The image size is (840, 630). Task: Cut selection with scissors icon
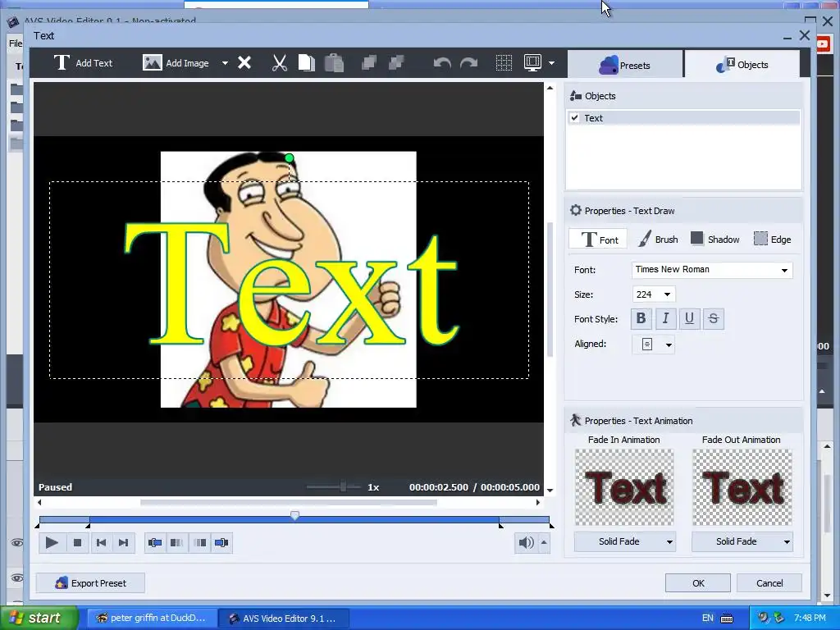(x=279, y=63)
